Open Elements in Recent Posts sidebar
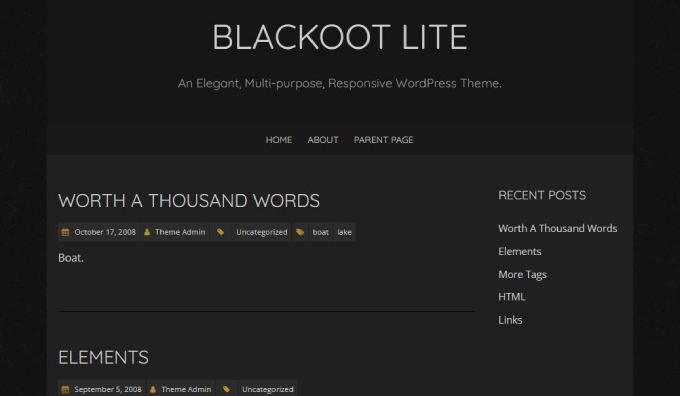The image size is (680, 396). click(x=520, y=252)
